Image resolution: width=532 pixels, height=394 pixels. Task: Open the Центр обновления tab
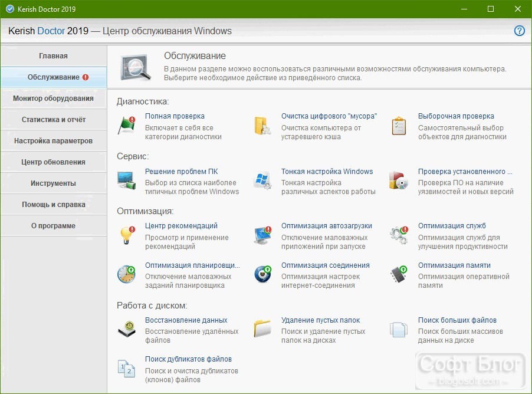[53, 162]
